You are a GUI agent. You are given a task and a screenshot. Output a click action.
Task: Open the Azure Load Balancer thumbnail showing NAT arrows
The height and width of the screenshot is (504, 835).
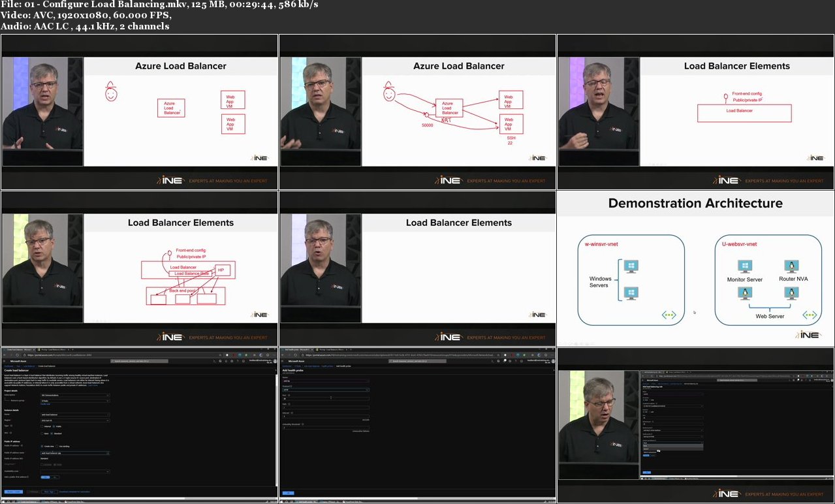pyautogui.click(x=417, y=112)
